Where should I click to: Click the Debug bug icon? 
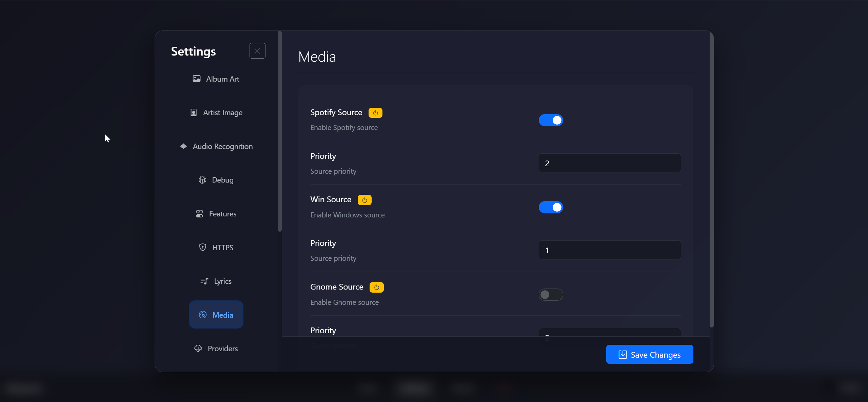point(202,180)
